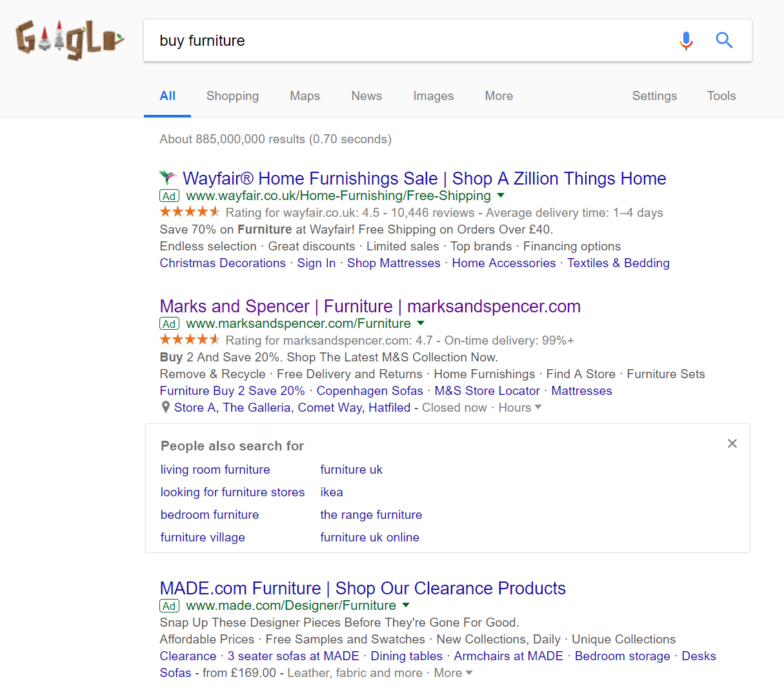The image size is (784, 697).
Task: Open the Copenhagen Sofas sitelink
Action: coord(370,390)
